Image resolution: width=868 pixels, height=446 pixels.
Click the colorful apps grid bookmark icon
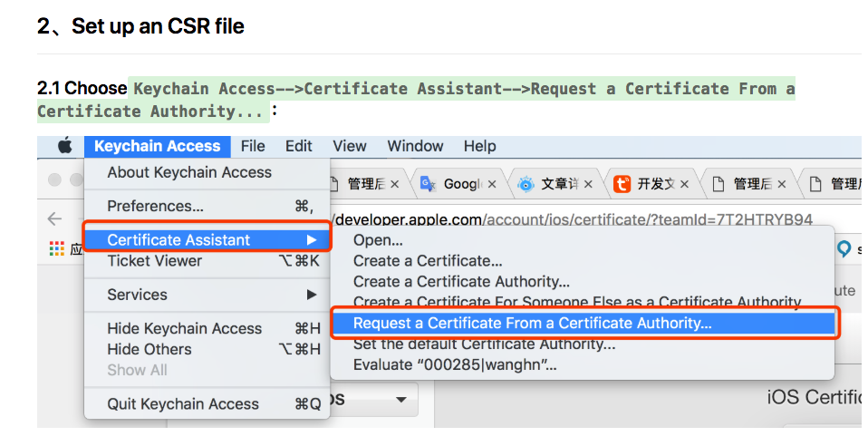point(56,248)
